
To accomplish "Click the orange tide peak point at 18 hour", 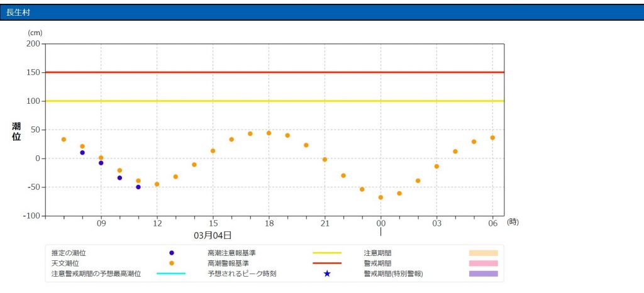I will point(269,133).
